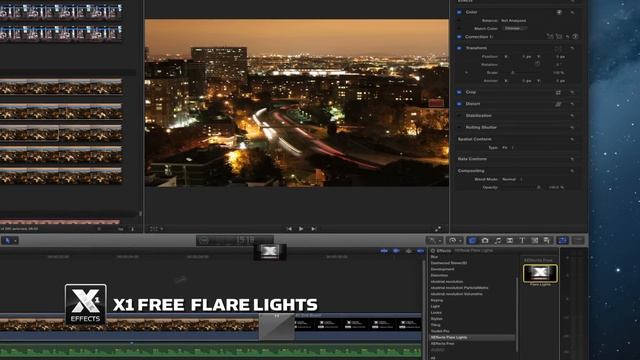Screen dimensions: 640x360
Task: Select the Light effects category
Action: (x=436, y=307)
